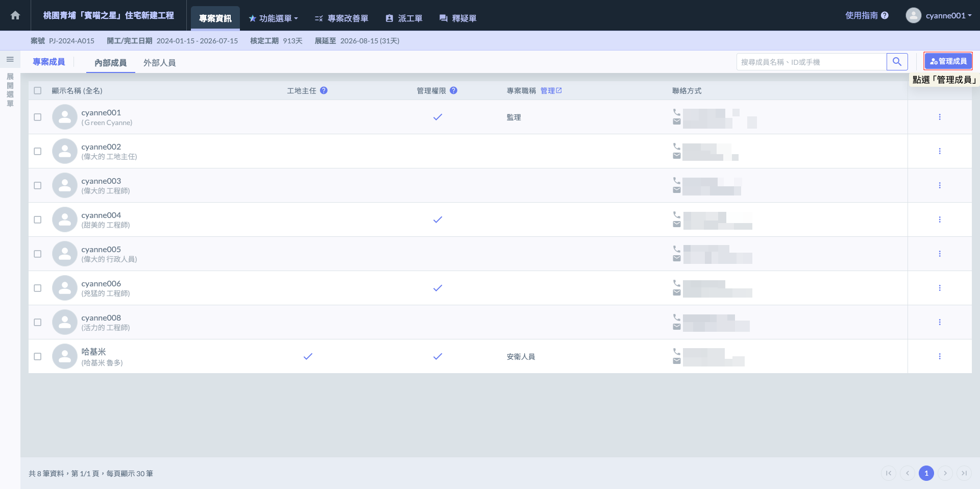The height and width of the screenshot is (489, 980).
Task: Click the 管理 link beside 專案職稱
Action: (551, 90)
